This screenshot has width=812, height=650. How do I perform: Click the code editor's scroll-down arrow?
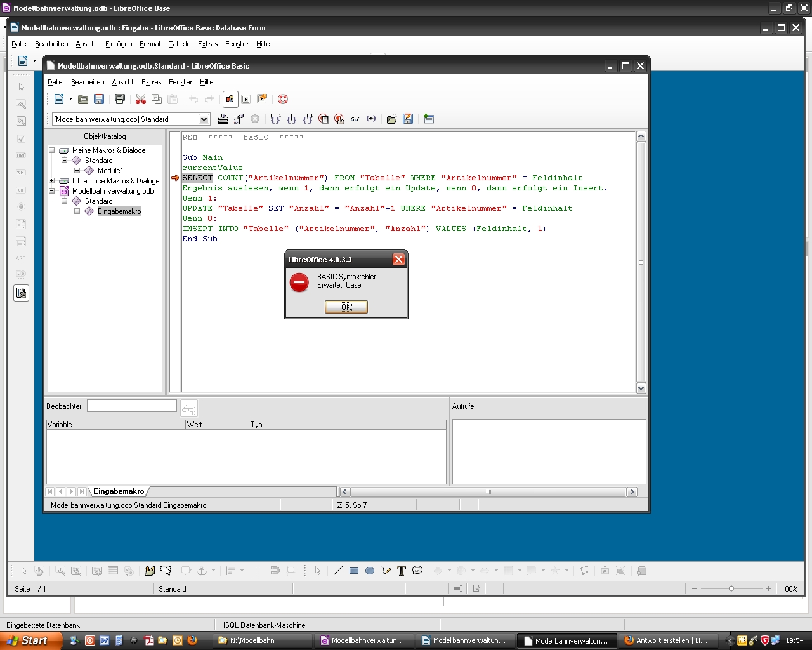pyautogui.click(x=641, y=388)
